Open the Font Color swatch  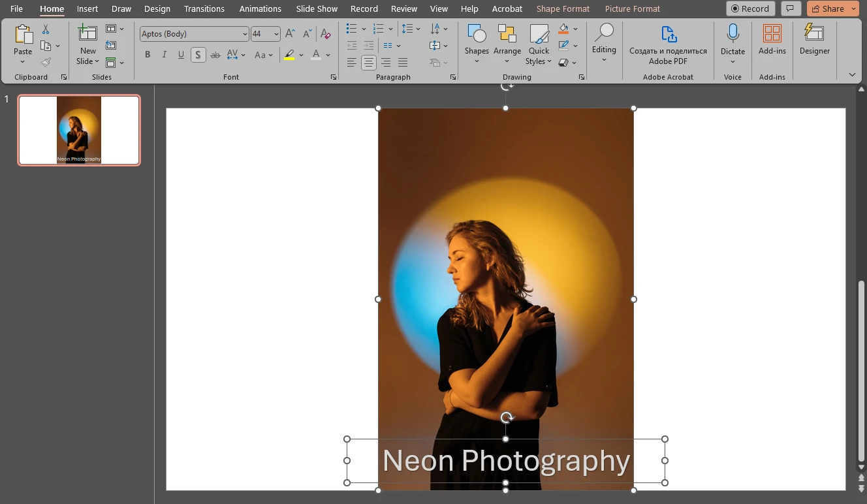tap(315, 55)
